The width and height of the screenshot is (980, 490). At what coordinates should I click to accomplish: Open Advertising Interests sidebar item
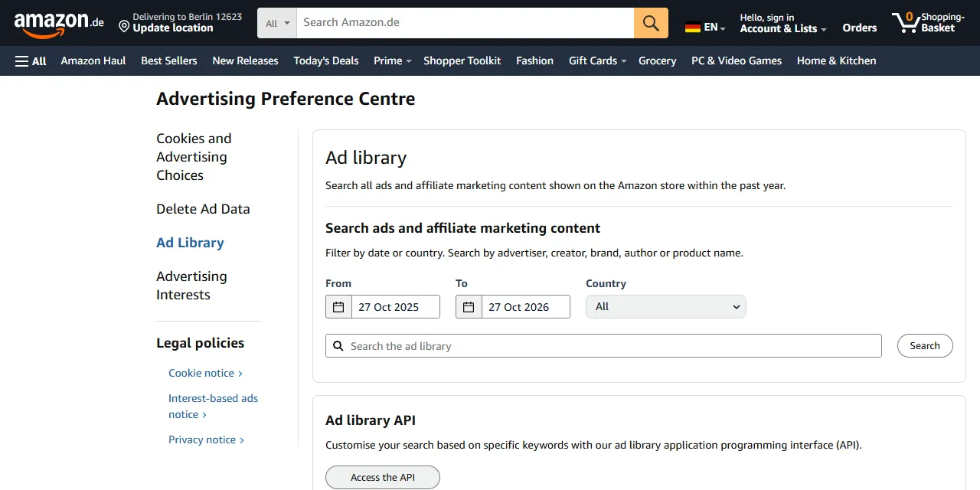point(191,286)
